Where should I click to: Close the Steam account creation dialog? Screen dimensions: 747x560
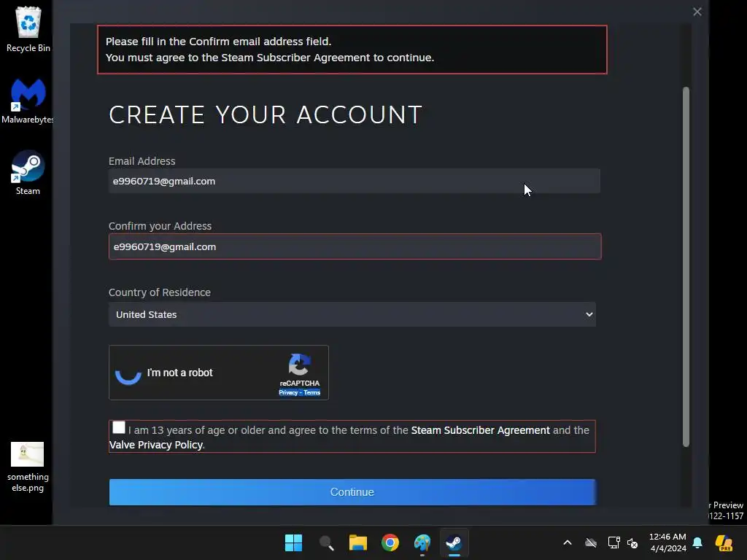point(697,12)
